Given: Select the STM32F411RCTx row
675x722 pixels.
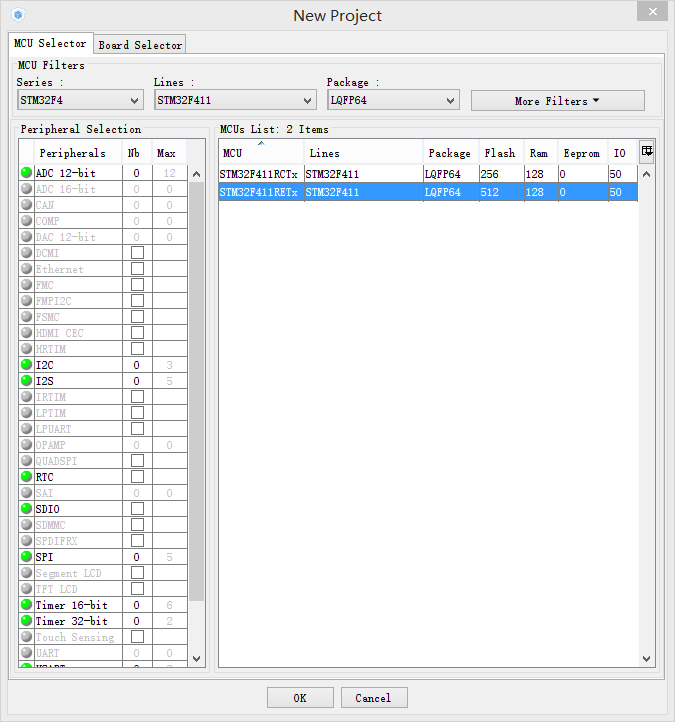Looking at the screenshot, I should (x=428, y=174).
